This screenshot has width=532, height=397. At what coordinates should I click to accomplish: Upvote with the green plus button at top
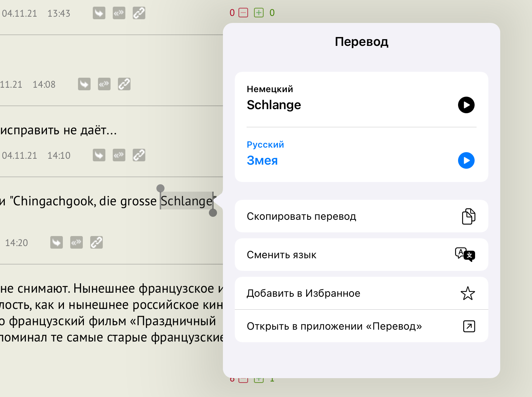coord(259,13)
